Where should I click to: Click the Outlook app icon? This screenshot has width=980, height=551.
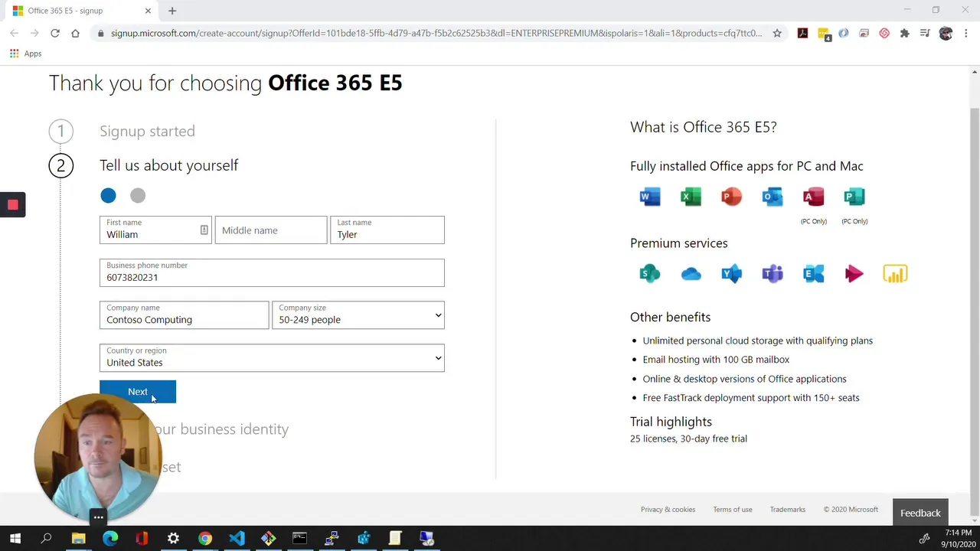tap(773, 197)
